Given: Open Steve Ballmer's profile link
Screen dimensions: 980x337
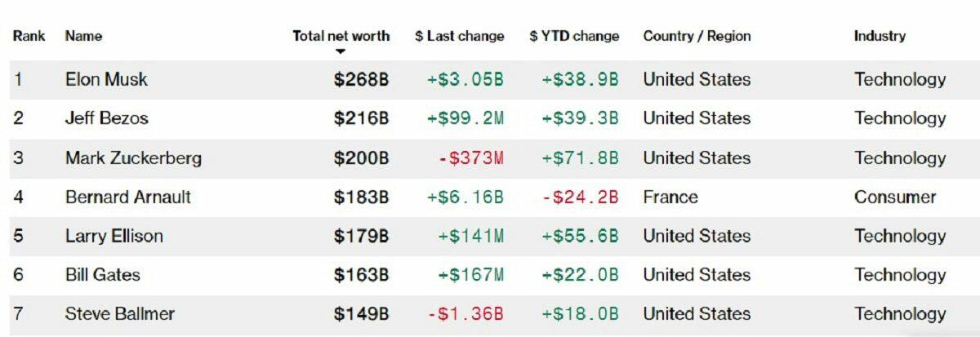Looking at the screenshot, I should (x=119, y=314).
